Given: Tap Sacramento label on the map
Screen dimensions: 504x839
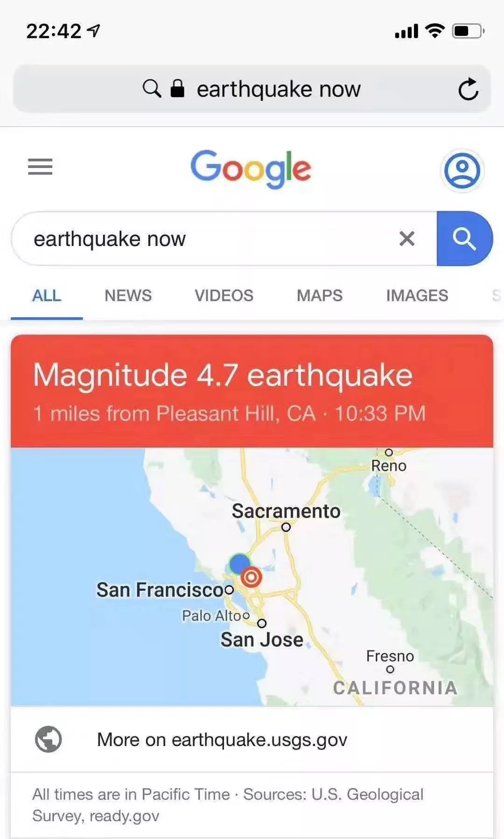Looking at the screenshot, I should pyautogui.click(x=286, y=511).
